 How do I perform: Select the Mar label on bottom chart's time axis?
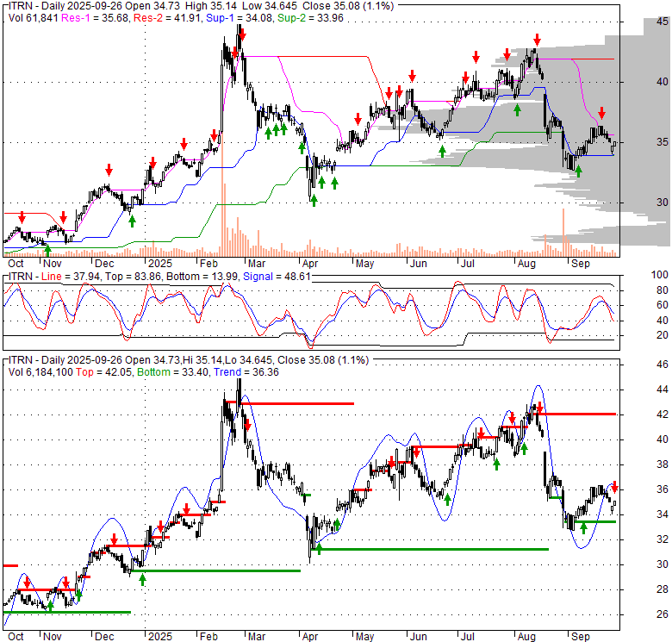coord(257,637)
